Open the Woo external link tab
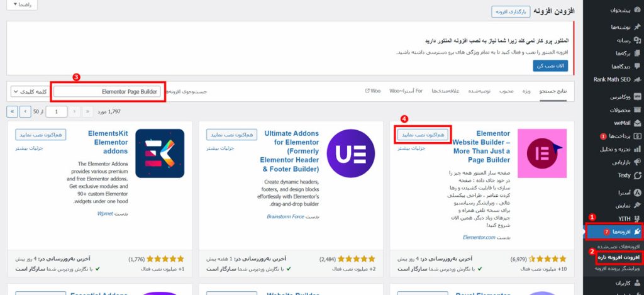This screenshot has height=295, width=644. [373, 91]
